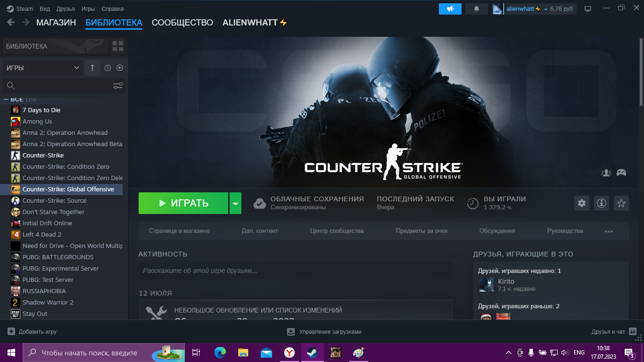644x362 pixels.
Task: Select Left 4 Dead 2 in library
Action: 61,234
